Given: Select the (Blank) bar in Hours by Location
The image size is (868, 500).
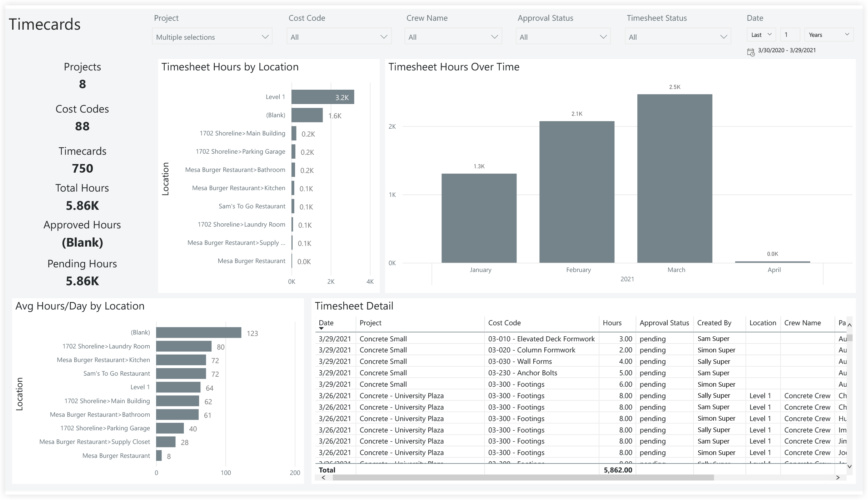Looking at the screenshot, I should [x=307, y=115].
